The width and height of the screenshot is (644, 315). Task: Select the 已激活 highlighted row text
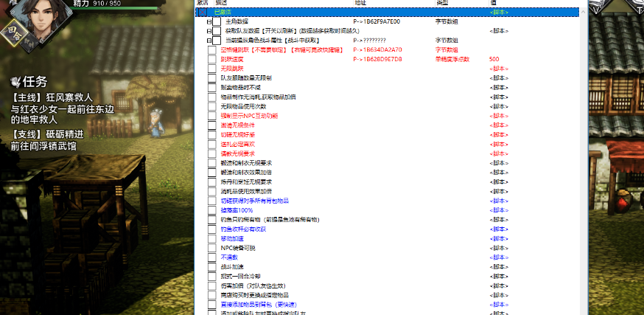pos(223,13)
